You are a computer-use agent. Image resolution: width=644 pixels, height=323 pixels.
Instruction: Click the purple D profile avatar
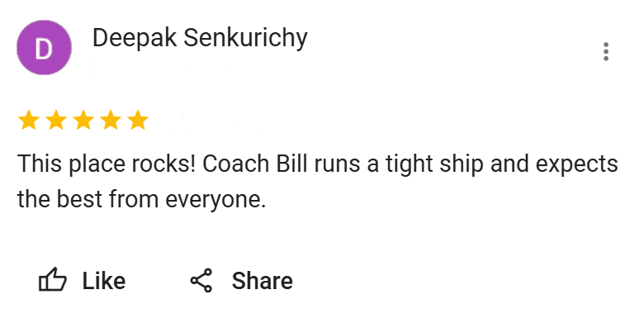click(x=44, y=47)
